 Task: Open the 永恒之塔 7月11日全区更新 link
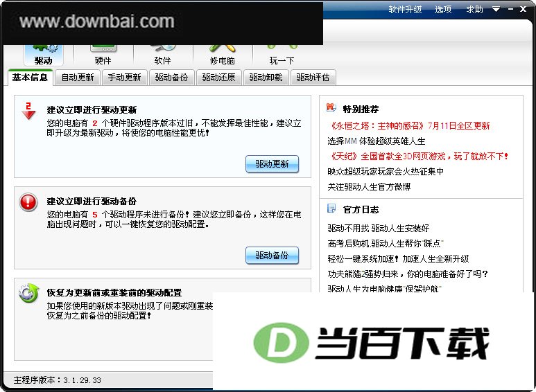(409, 125)
